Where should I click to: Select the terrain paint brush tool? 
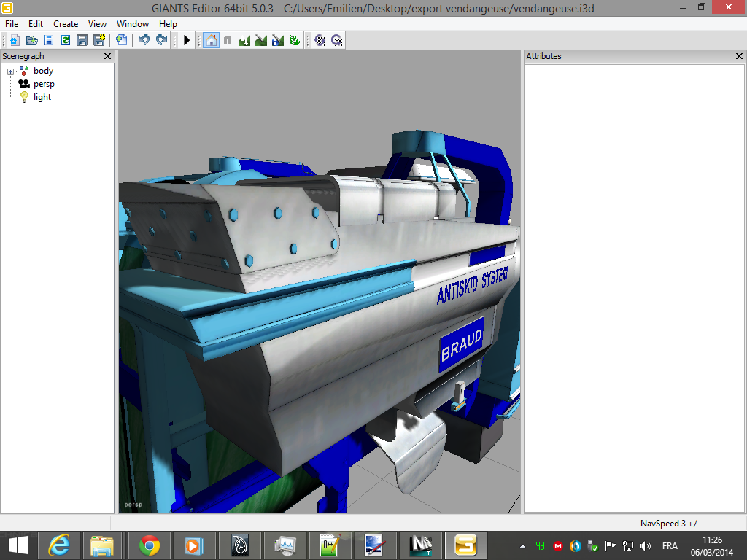[261, 41]
